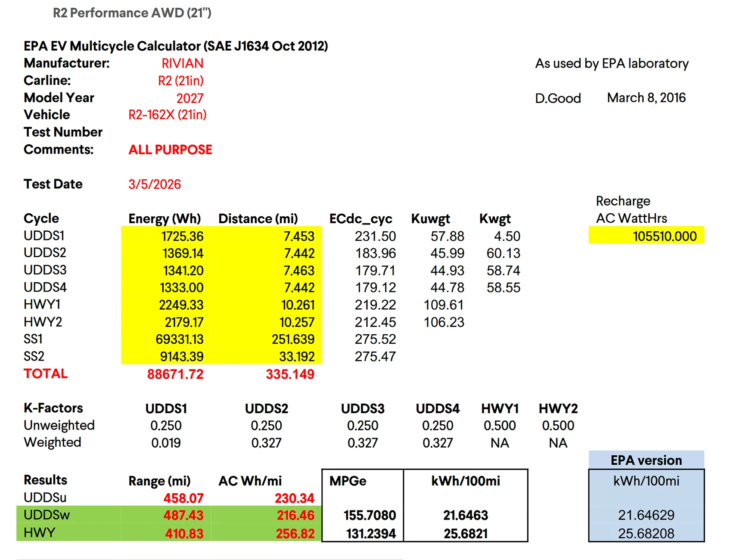Click the HWY1 Kuwgt value 109.61
The height and width of the screenshot is (560, 746).
pos(444,305)
